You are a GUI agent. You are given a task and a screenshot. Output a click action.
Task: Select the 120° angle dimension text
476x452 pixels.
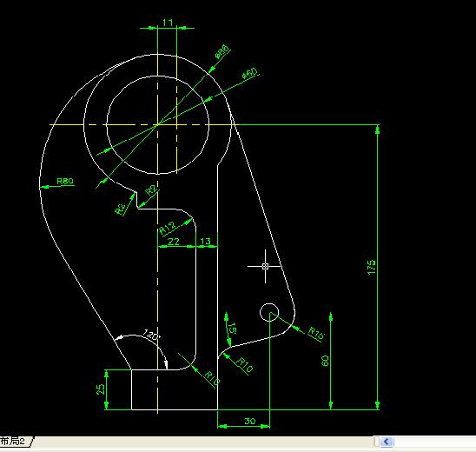click(x=151, y=335)
